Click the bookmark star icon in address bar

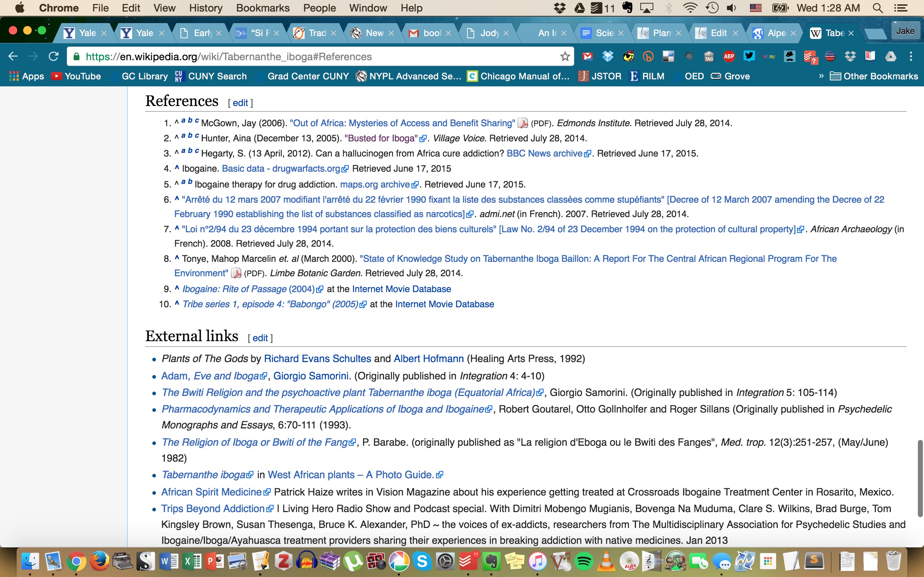(x=565, y=57)
